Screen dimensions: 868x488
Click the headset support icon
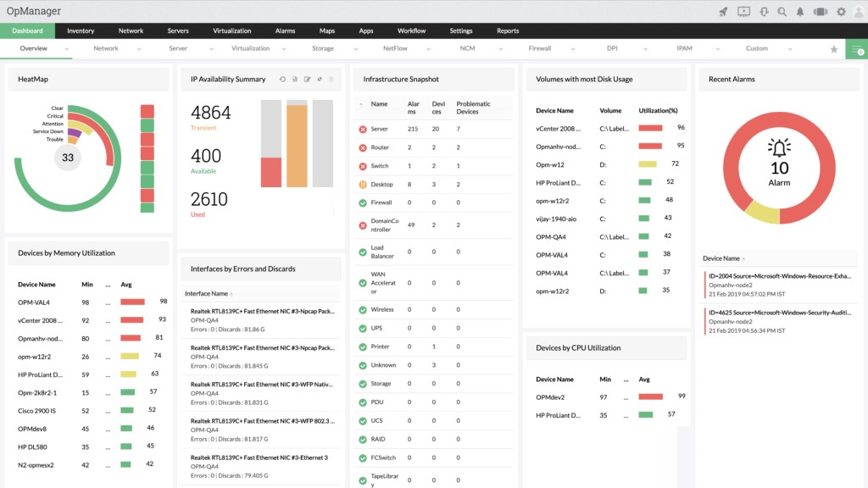point(764,12)
